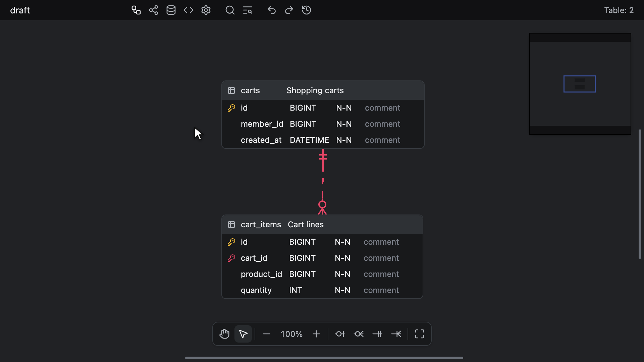Click BIGINT type of member_id
The width and height of the screenshot is (644, 362).
[303, 124]
